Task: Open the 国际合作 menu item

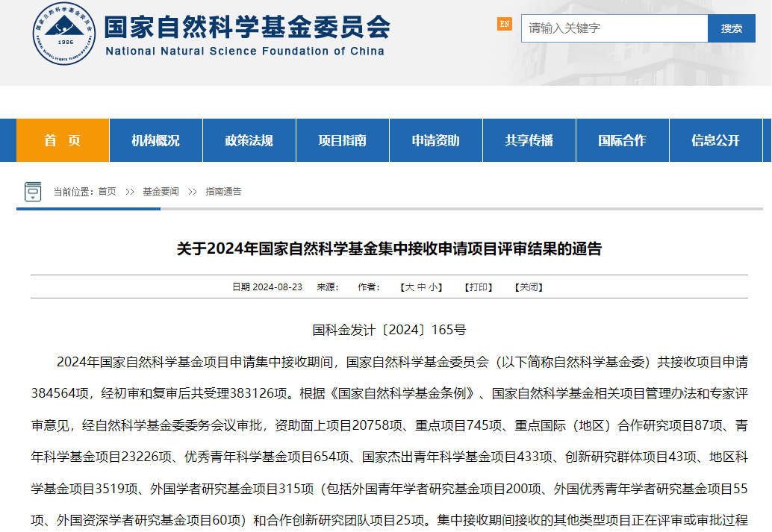Action: [x=623, y=140]
